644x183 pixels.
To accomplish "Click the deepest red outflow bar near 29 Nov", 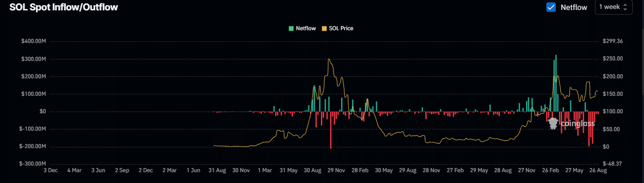I will click(x=331, y=130).
